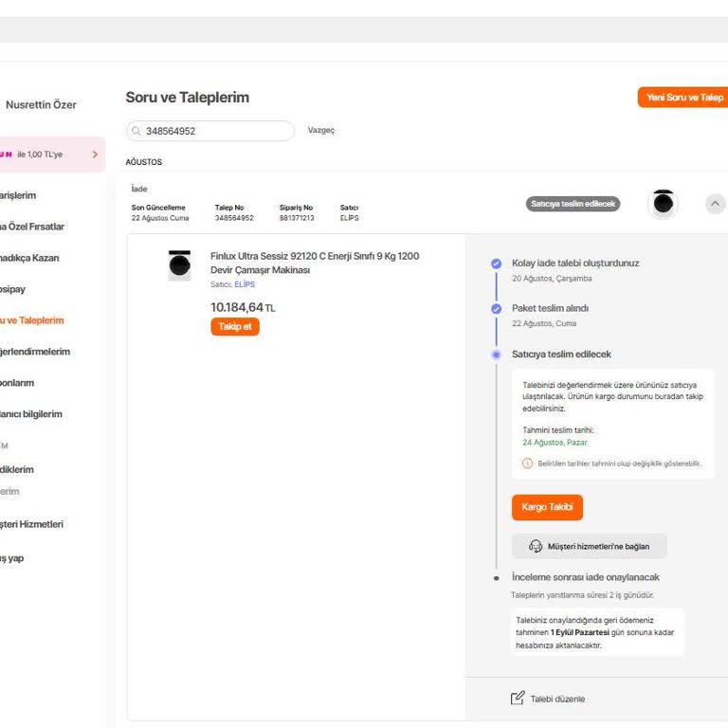Image resolution: width=728 pixels, height=728 pixels.
Task: Expand the premium banner arrow in sidebar
Action: coord(95,154)
